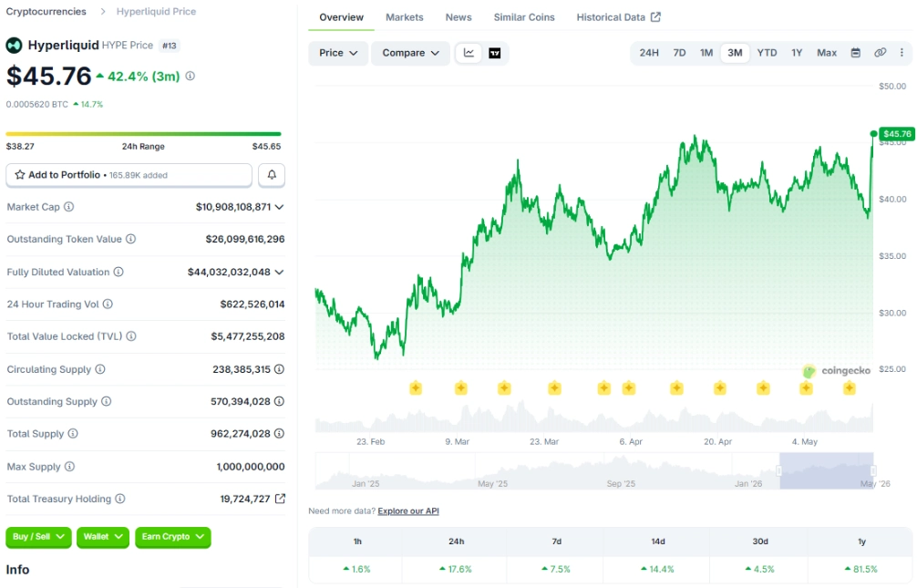Click the price alert bell icon
This screenshot has width=917, height=588.
[x=272, y=175]
